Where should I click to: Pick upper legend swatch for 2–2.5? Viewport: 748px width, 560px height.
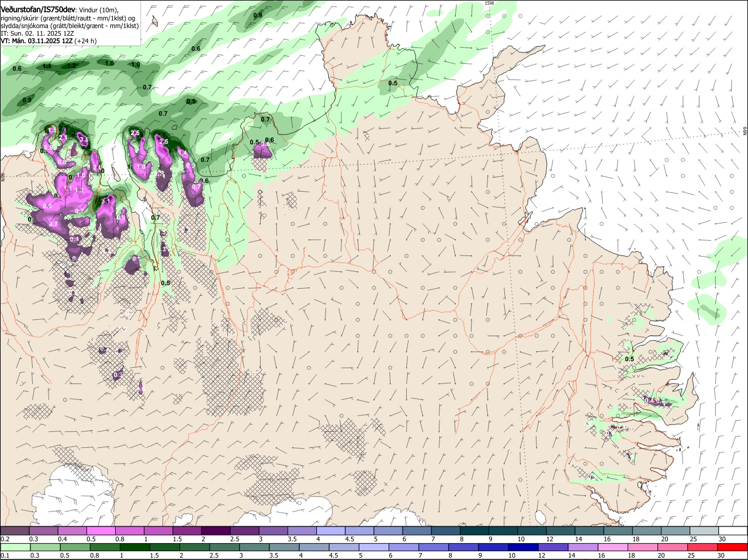click(x=216, y=531)
